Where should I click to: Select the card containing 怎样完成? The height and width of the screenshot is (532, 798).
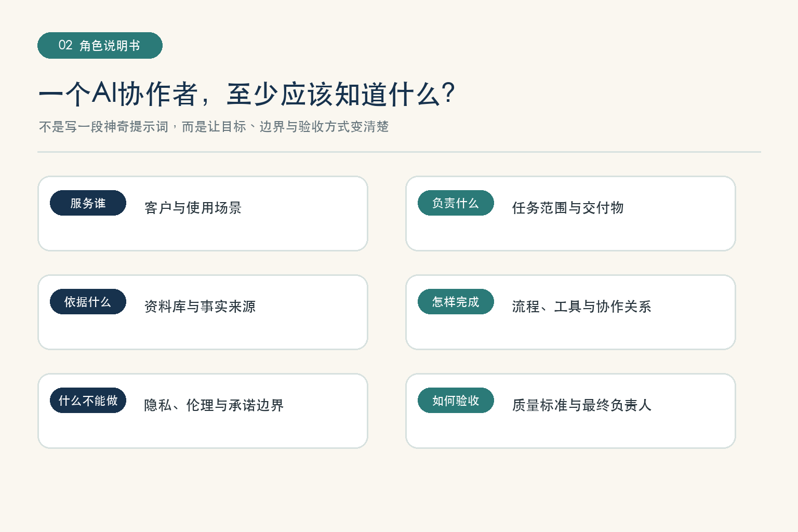click(x=570, y=312)
